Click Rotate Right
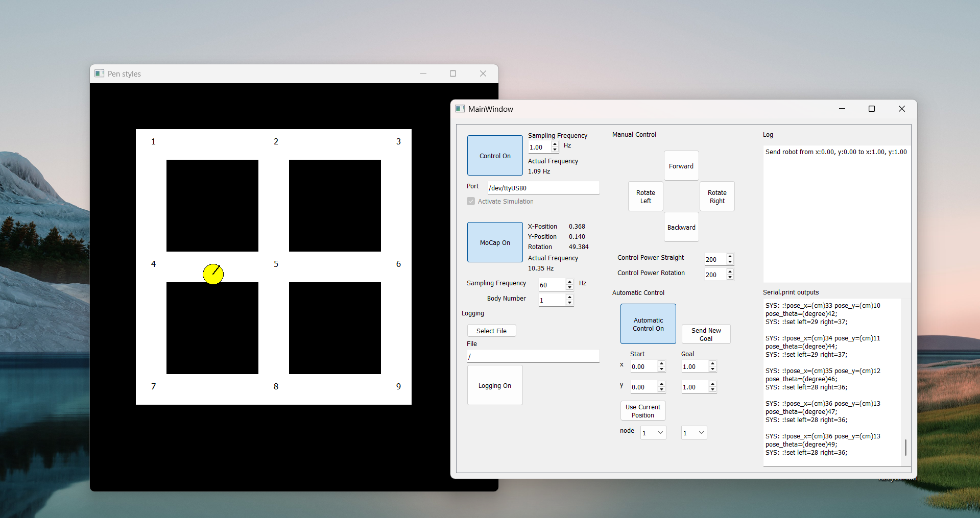This screenshot has width=980, height=518. click(716, 196)
